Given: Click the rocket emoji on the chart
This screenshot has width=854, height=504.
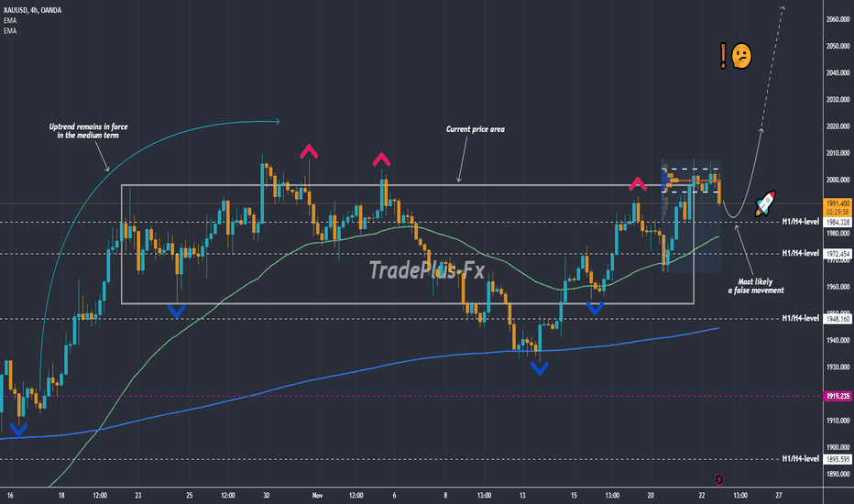Looking at the screenshot, I should (x=765, y=203).
